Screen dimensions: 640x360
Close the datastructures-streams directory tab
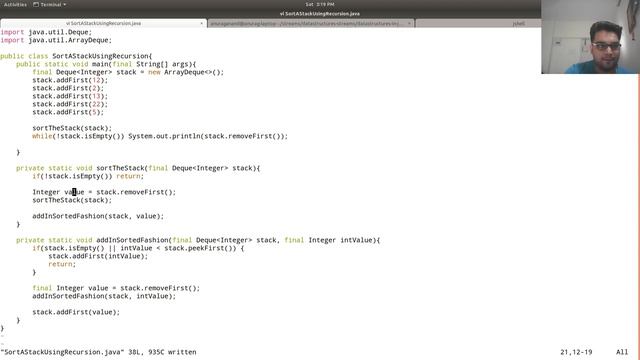[409, 24]
